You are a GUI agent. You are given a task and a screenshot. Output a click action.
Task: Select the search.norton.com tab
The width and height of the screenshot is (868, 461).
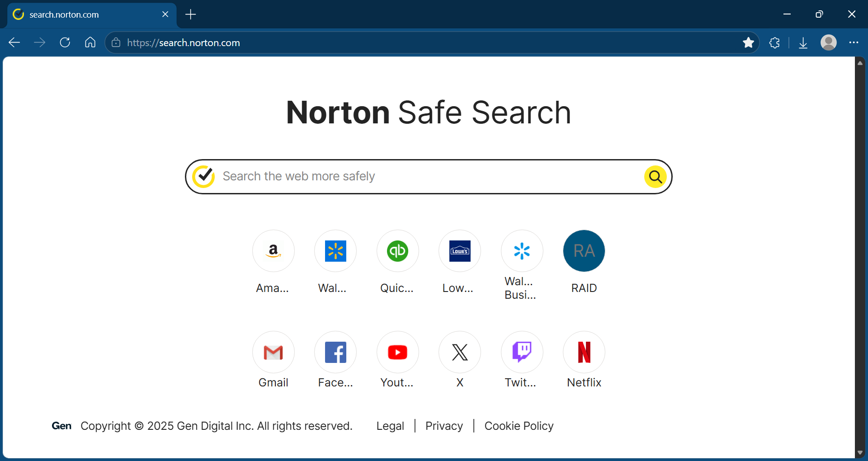[92, 14]
